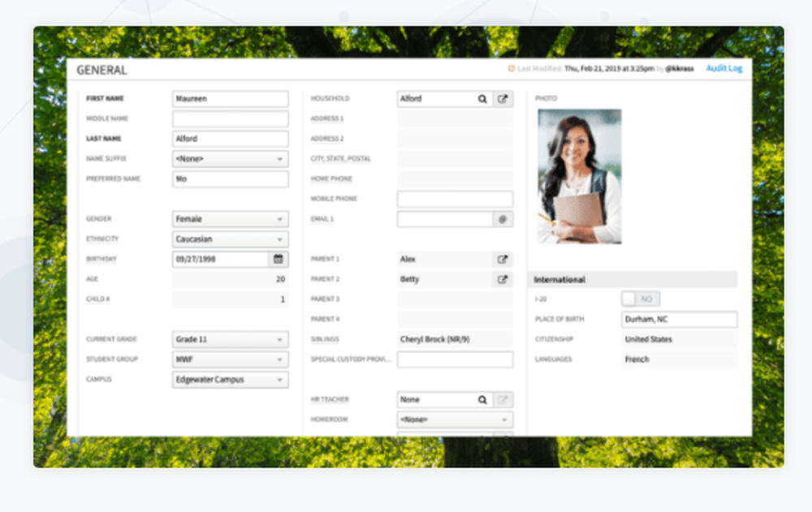The height and width of the screenshot is (512, 812).
Task: Click inside the Place of Birth field
Action: pos(679,319)
